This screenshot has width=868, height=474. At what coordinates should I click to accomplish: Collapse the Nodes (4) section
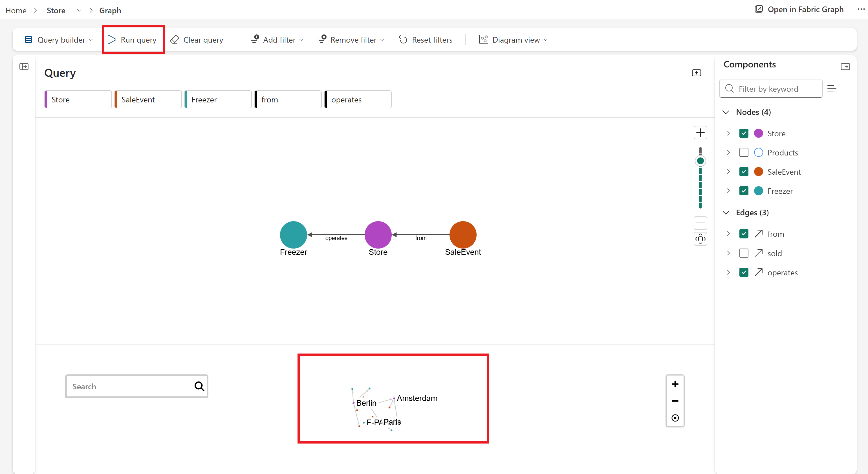pyautogui.click(x=726, y=112)
